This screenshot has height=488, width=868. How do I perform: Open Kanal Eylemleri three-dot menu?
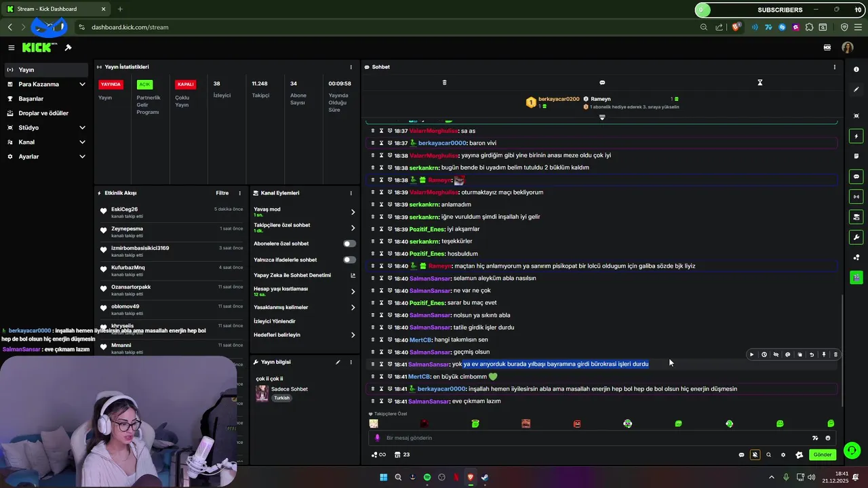351,193
